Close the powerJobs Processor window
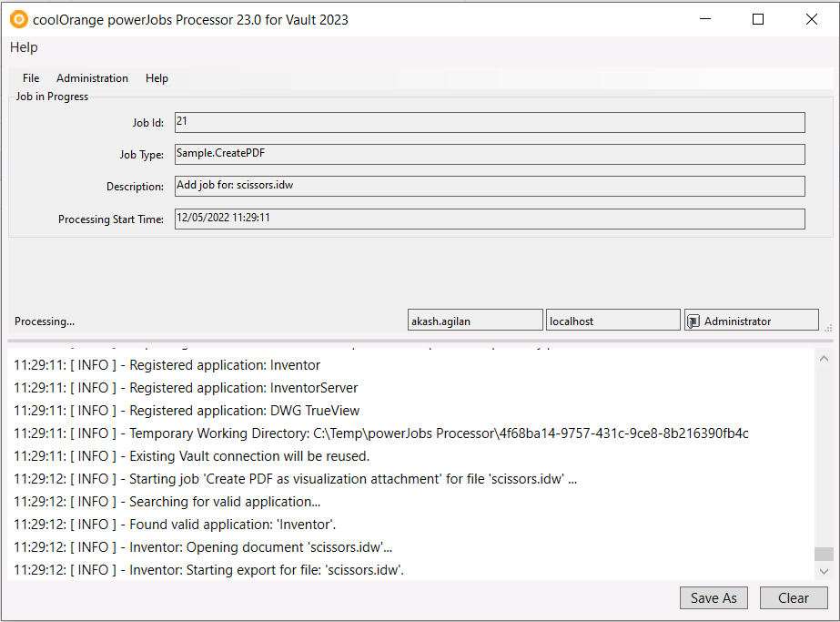The width and height of the screenshot is (840, 622). pyautogui.click(x=812, y=19)
